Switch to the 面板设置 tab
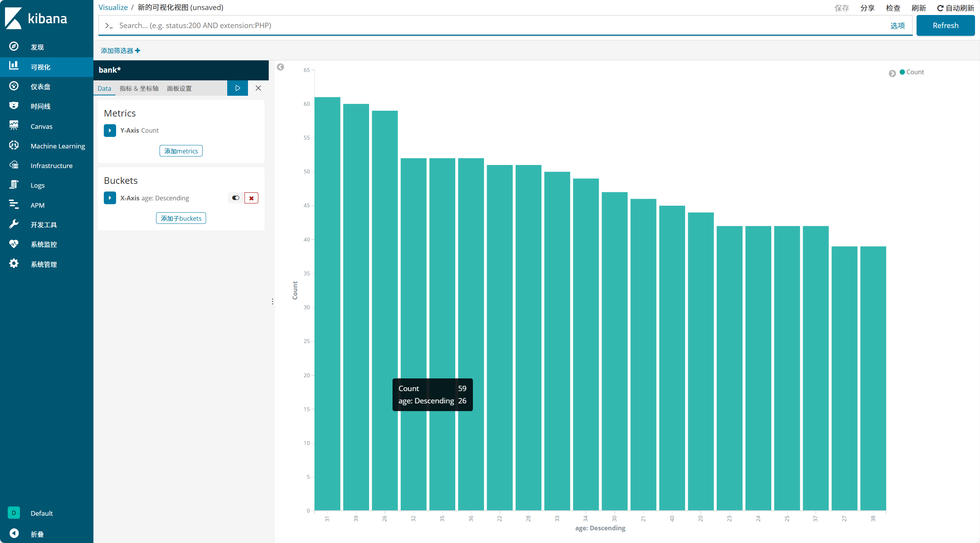 (x=179, y=88)
